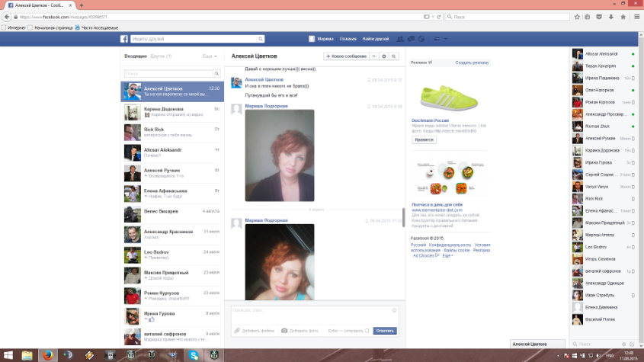This screenshot has height=362, width=644.
Task: Open the Главная menu item
Action: pos(348,39)
